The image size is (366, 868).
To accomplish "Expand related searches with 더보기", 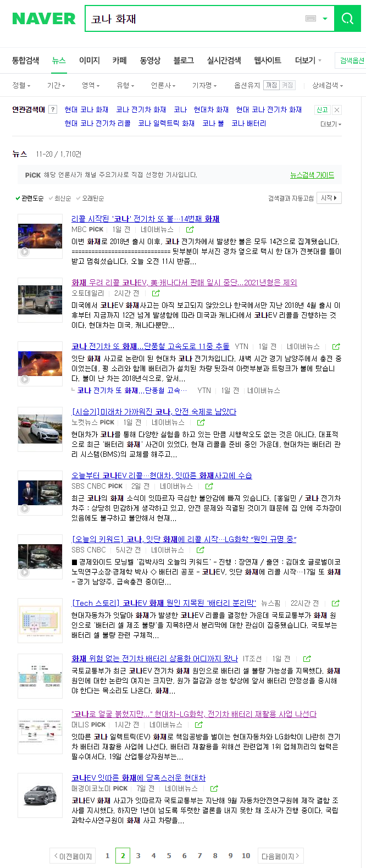I will click(331, 124).
